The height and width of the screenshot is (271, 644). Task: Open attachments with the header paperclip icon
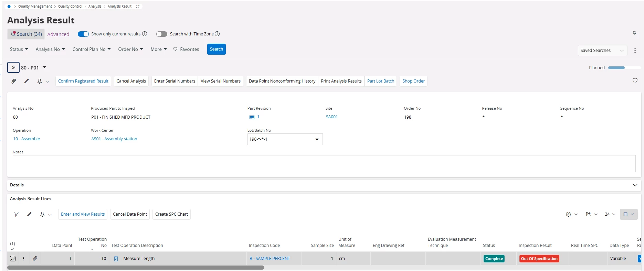pyautogui.click(x=14, y=81)
